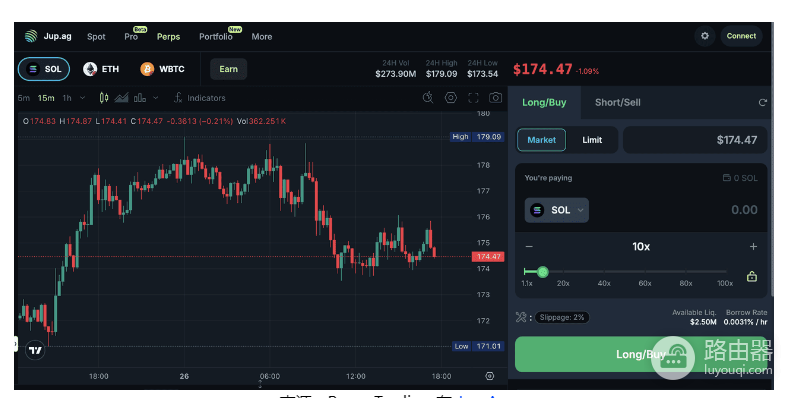Image resolution: width=791 pixels, height=398 pixels.
Task: Click the 24H Vol $273.90M value
Action: 396,74
